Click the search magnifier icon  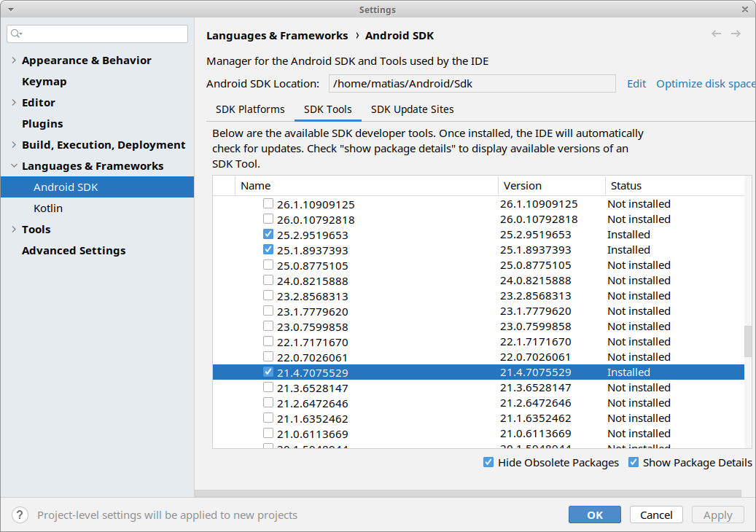pyautogui.click(x=16, y=34)
